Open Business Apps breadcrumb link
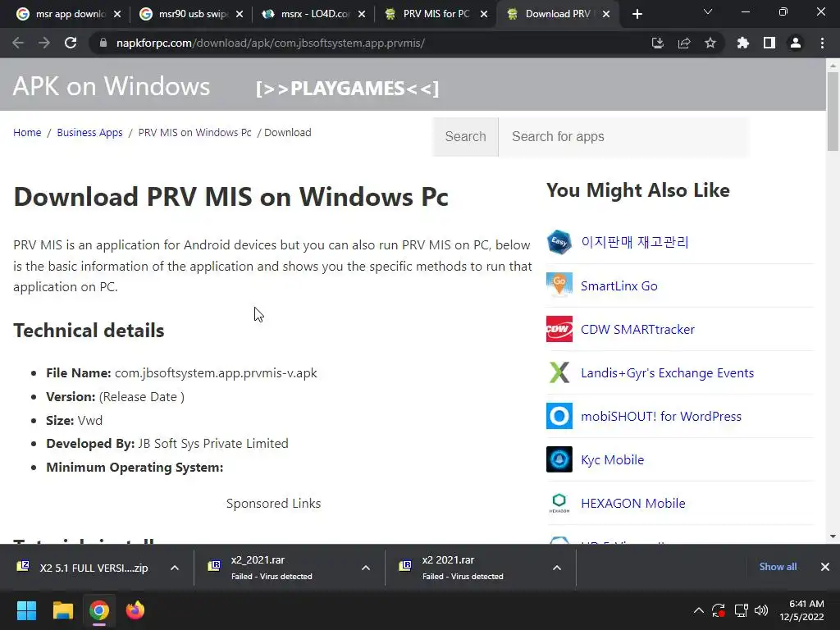 pos(89,132)
